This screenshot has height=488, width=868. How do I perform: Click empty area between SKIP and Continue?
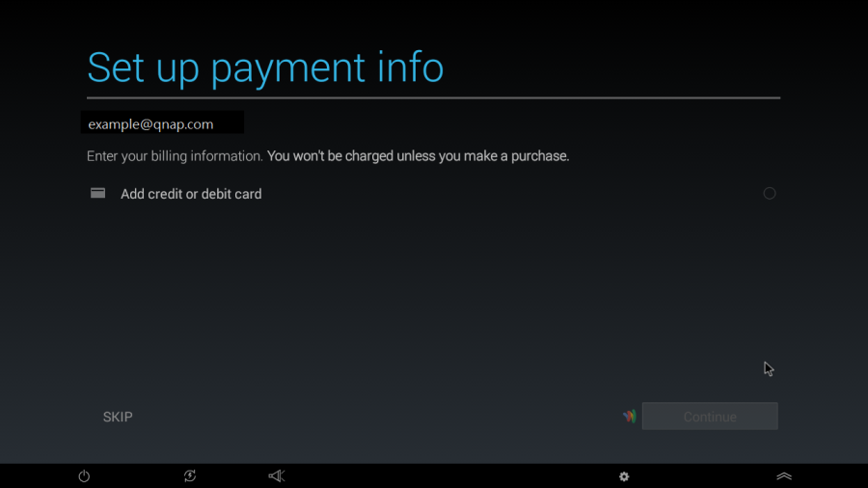376,417
